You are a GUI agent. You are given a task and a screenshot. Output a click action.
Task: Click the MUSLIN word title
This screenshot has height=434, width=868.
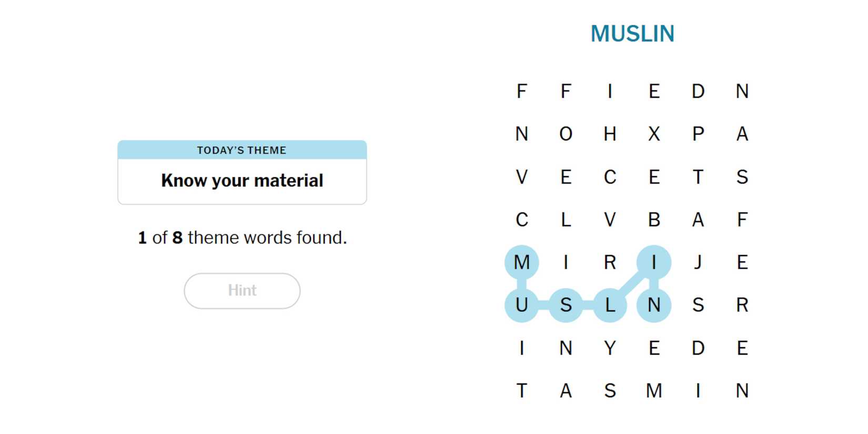[x=632, y=34]
